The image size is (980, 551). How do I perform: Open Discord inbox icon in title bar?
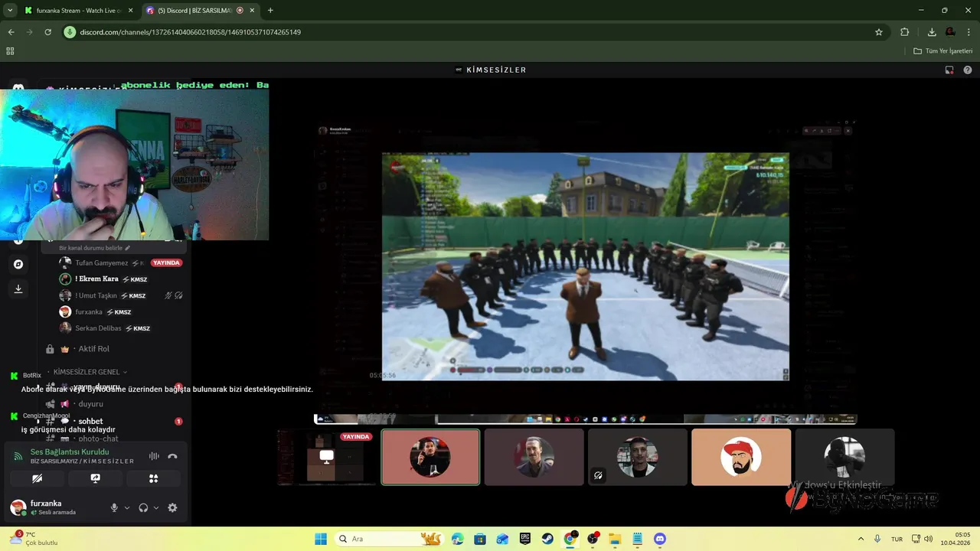click(x=949, y=70)
